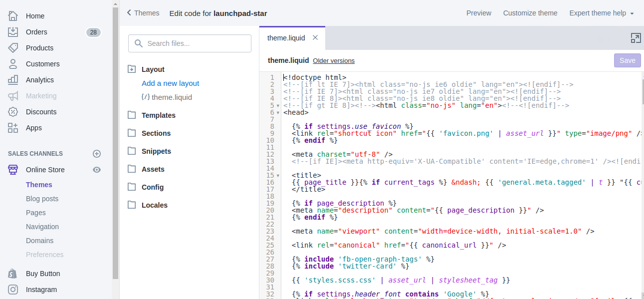The width and height of the screenshot is (644, 299).
Task: Open Navigation under Online Store
Action: [x=42, y=226]
